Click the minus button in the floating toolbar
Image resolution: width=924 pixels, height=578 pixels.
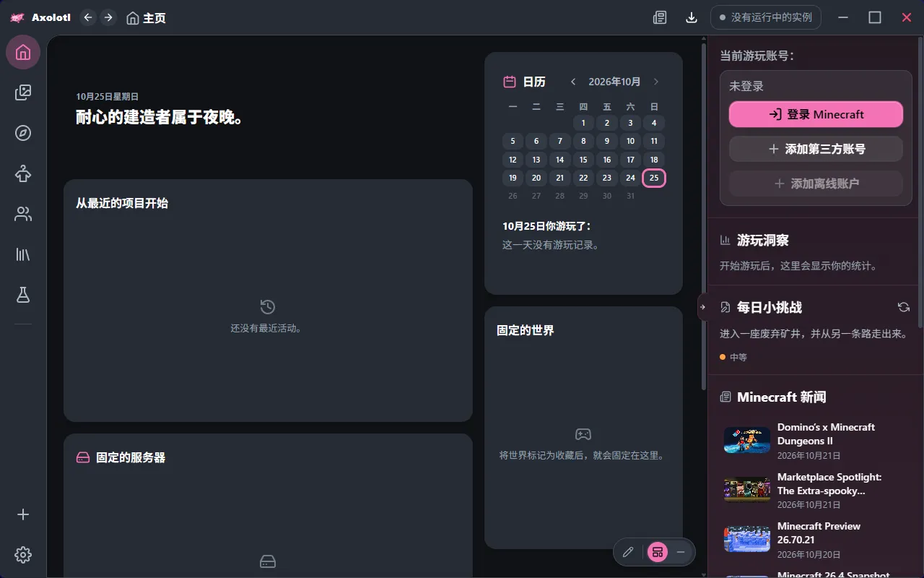point(680,552)
